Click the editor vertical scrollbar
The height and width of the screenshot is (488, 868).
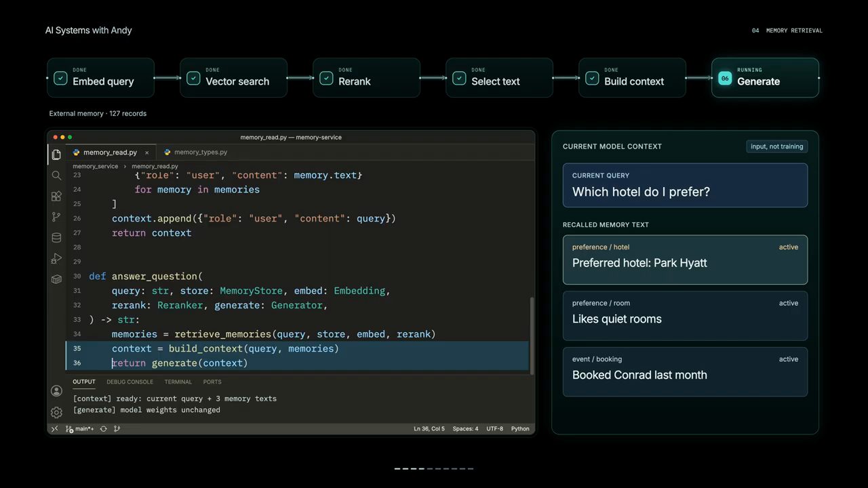[532, 335]
